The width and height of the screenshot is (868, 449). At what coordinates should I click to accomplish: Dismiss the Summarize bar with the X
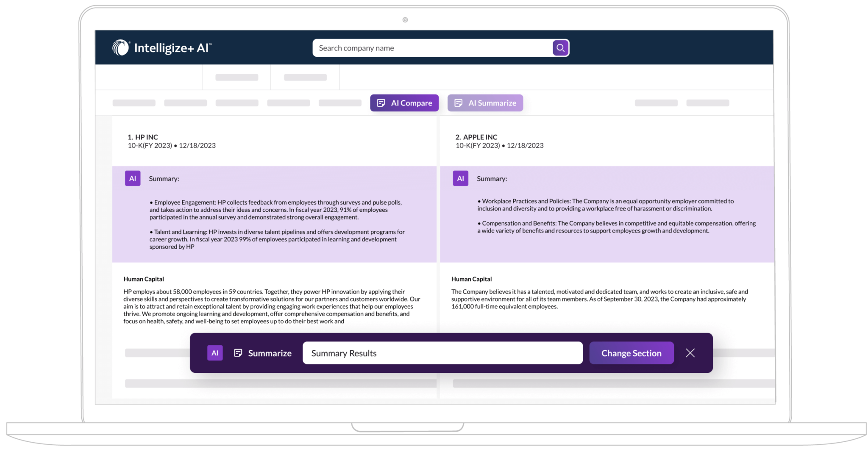click(690, 352)
